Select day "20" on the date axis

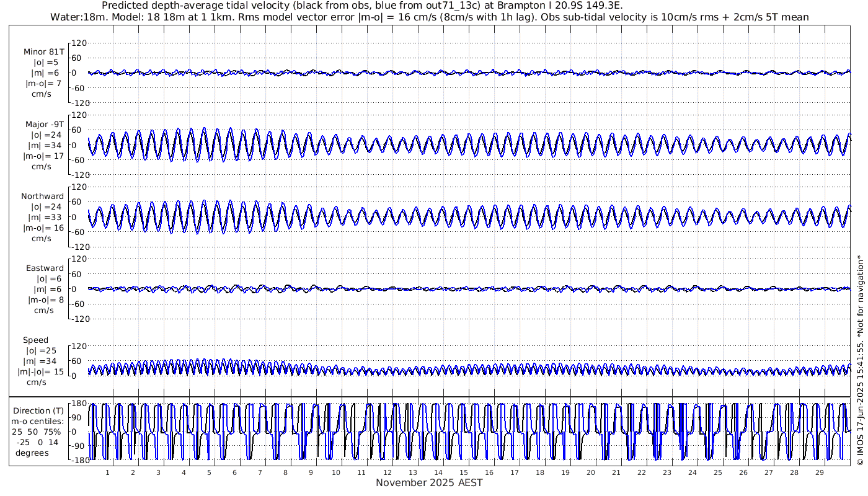590,472
